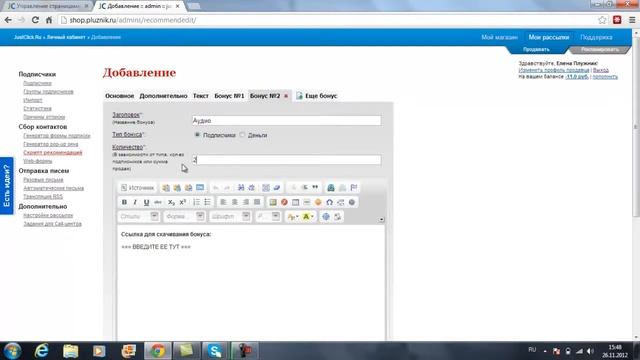
Task: Insert a smiley emoticon
Action: coord(318,202)
